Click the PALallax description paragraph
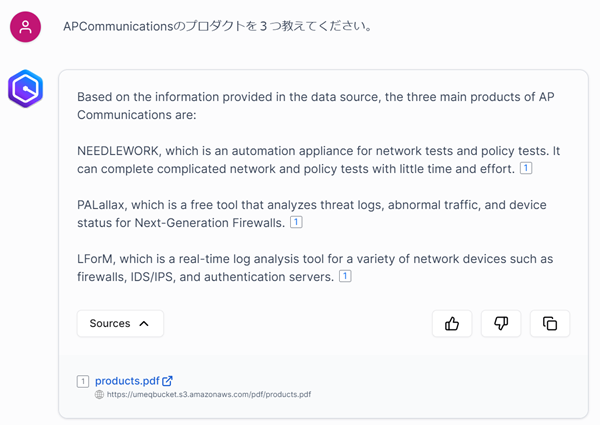The image size is (600, 425). [x=300, y=213]
